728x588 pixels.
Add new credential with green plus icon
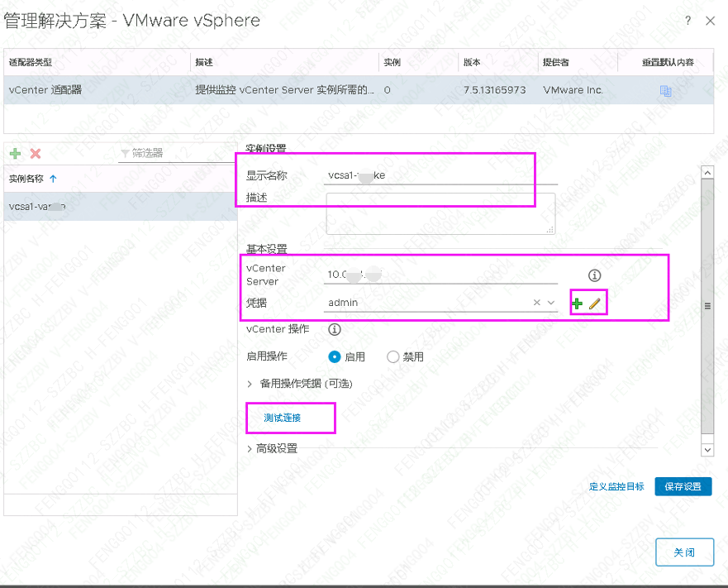577,303
